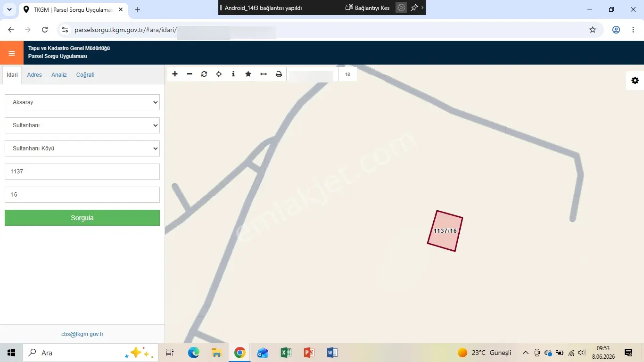
Task: Click the zoom level box showing 18
Action: click(x=347, y=74)
